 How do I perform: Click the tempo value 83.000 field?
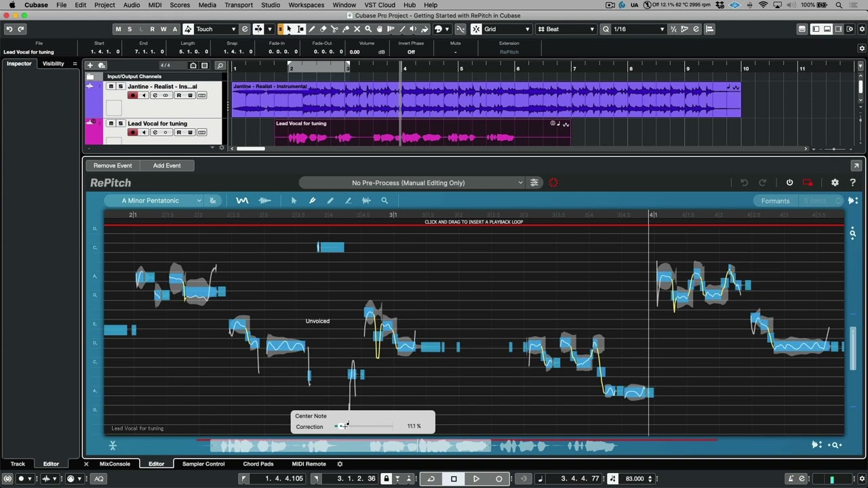point(635,479)
